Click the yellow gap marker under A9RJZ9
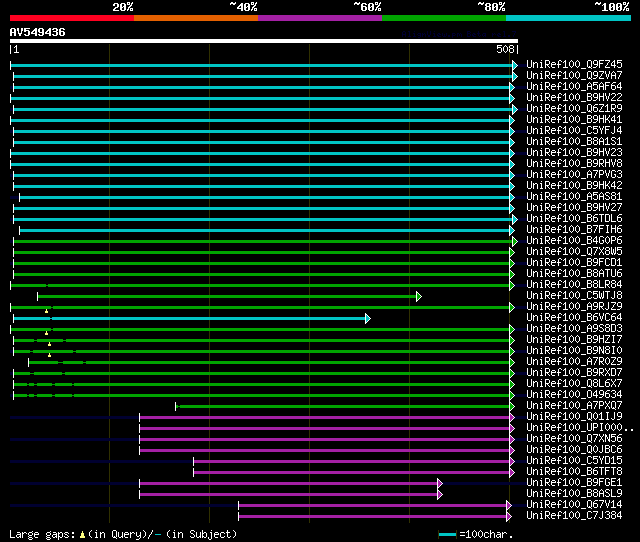The height and width of the screenshot is (542, 640). point(47,311)
